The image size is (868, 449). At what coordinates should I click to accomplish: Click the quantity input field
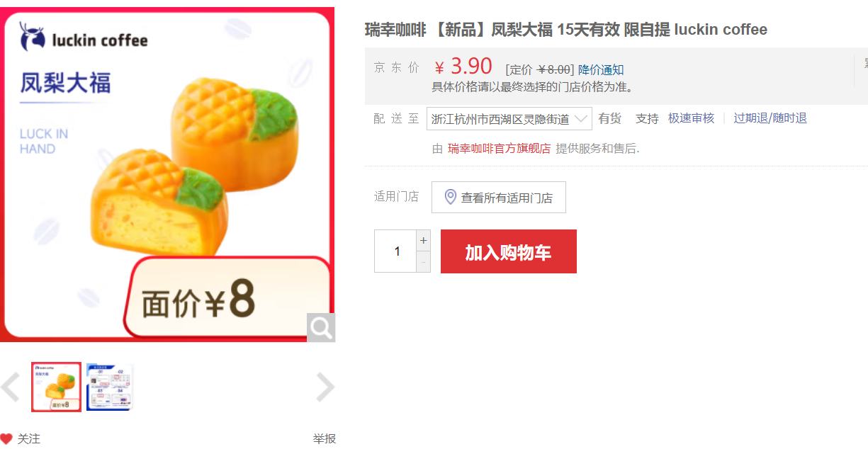coord(396,251)
